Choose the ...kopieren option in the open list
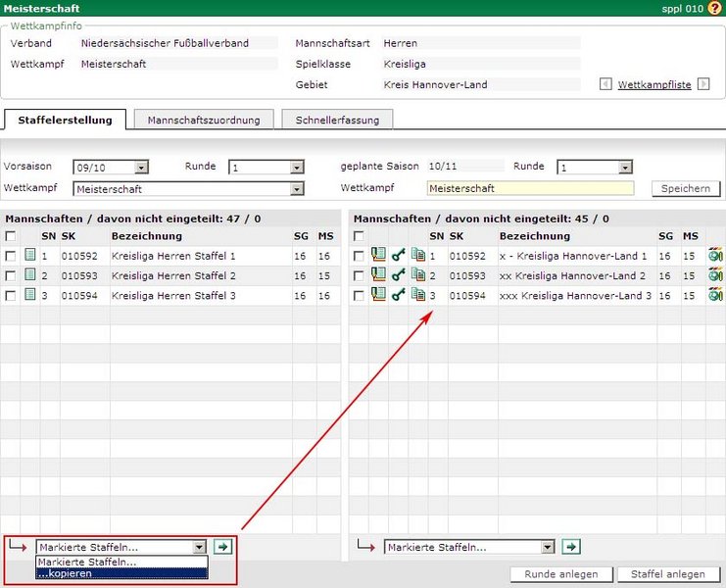 (121, 573)
